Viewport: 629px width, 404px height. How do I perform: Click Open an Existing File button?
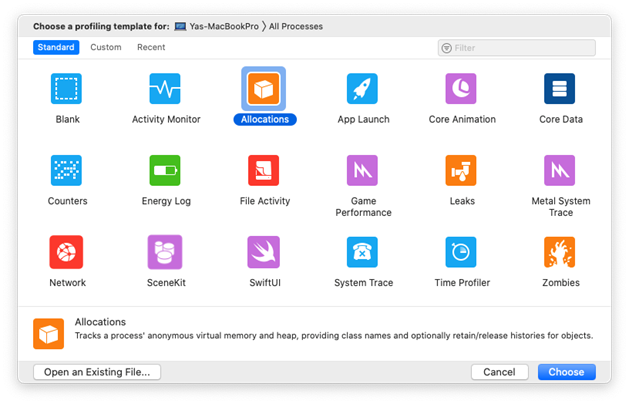97,372
